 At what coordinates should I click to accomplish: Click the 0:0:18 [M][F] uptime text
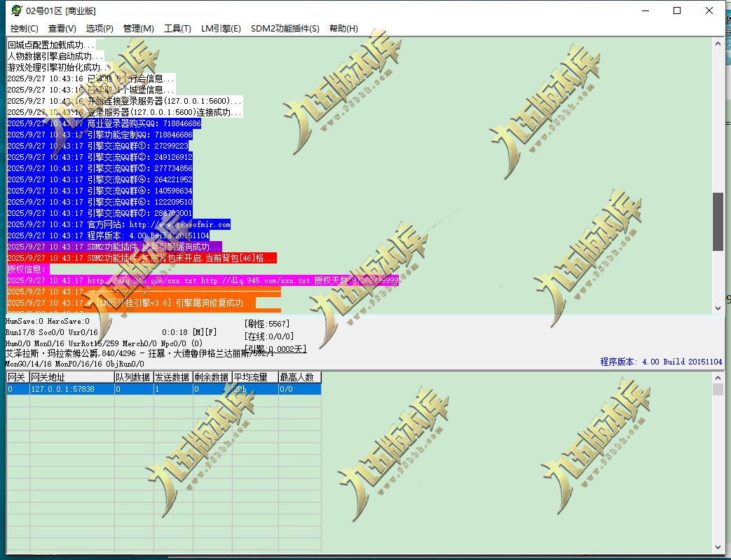[189, 332]
